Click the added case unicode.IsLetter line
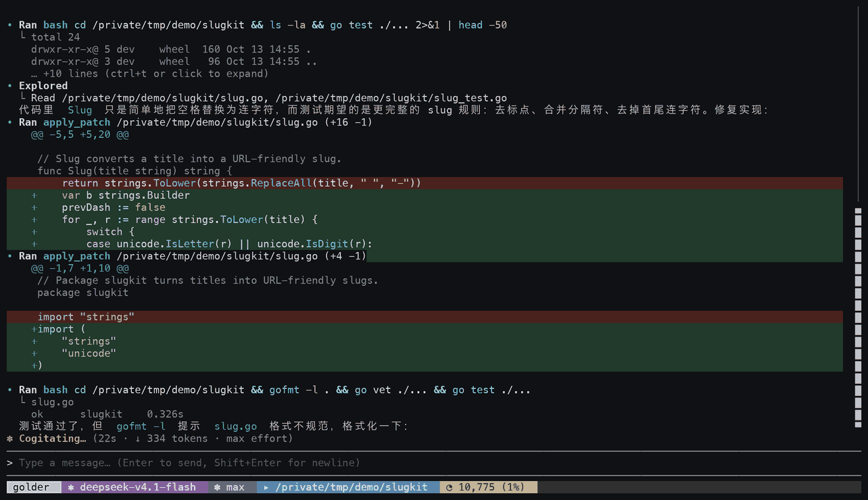Screen dimensions: 868x500 (425, 244)
